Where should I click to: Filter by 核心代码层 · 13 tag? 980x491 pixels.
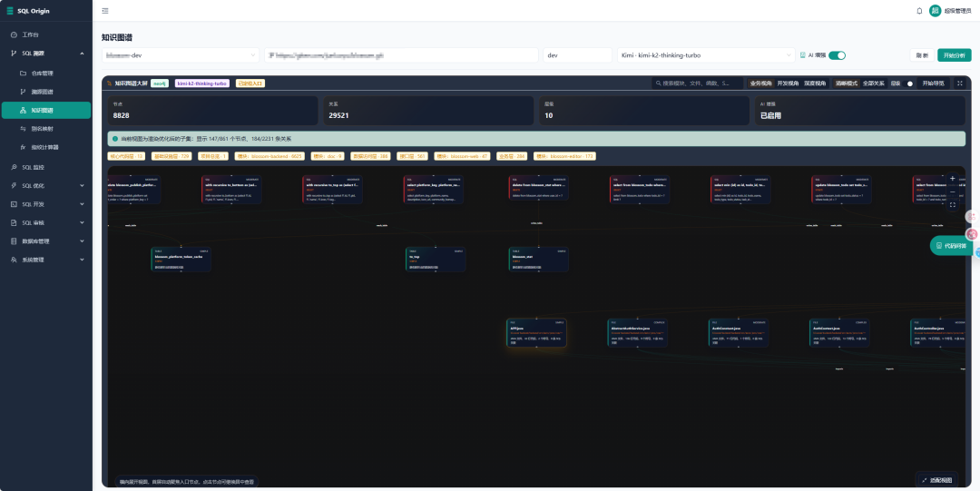click(126, 156)
